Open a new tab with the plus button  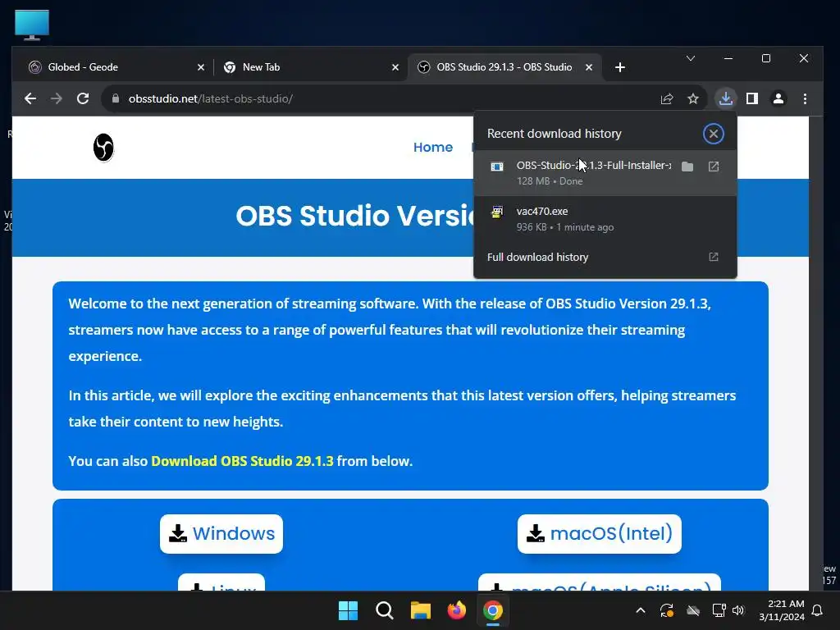(620, 67)
